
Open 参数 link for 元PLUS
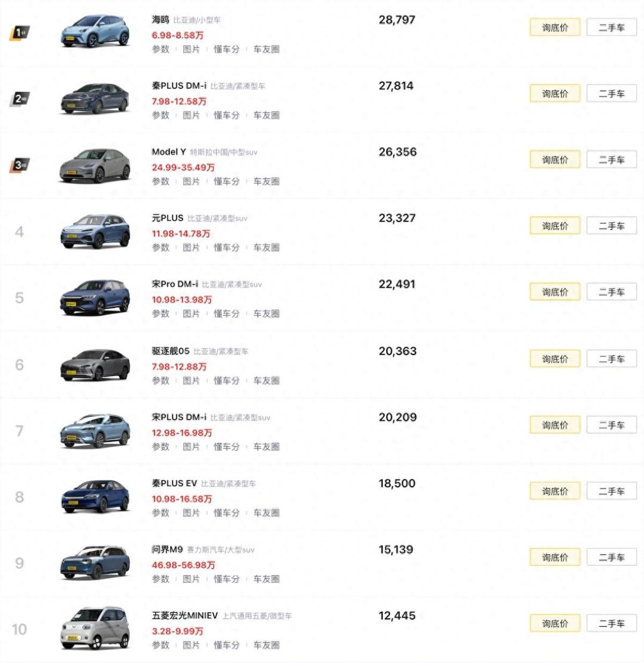click(x=160, y=247)
